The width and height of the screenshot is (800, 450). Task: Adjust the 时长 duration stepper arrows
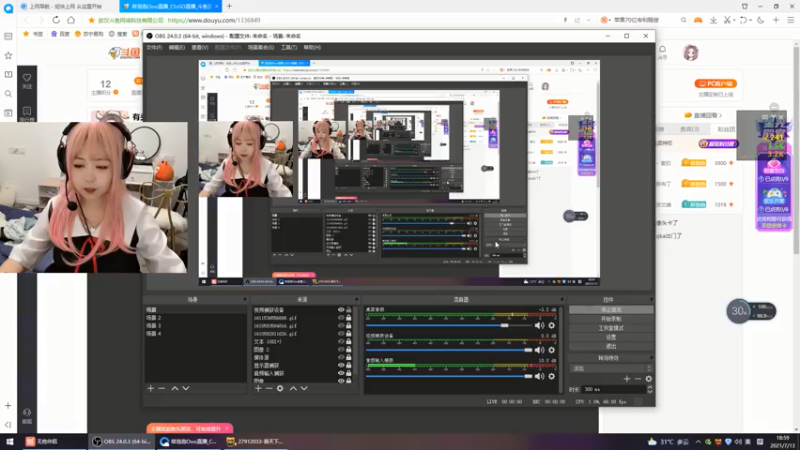point(649,389)
